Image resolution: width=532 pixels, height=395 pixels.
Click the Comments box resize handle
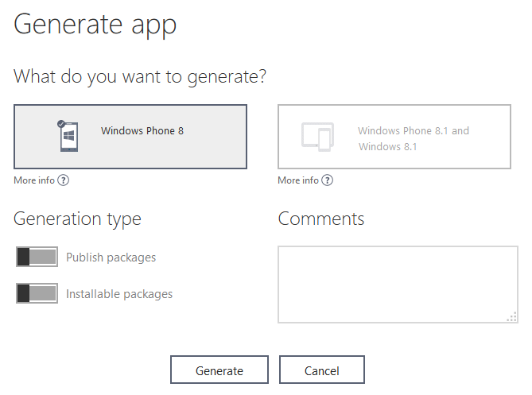[511, 317]
